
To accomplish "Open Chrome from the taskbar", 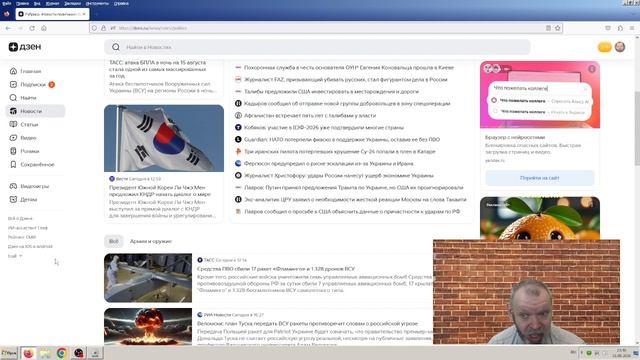I will [62, 353].
